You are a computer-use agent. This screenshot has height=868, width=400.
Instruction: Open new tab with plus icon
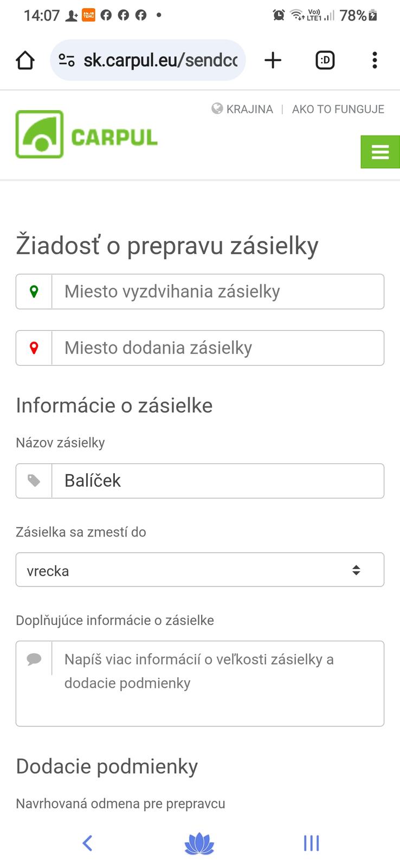[x=273, y=60]
